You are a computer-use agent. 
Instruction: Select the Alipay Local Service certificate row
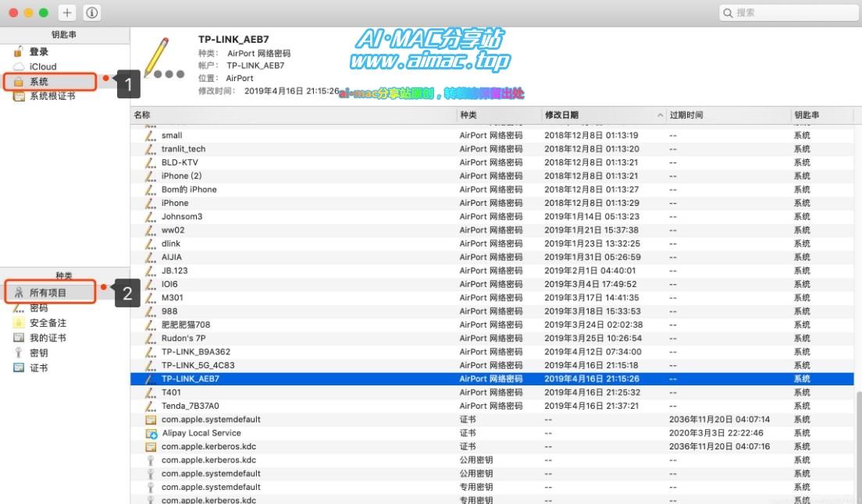point(492,433)
